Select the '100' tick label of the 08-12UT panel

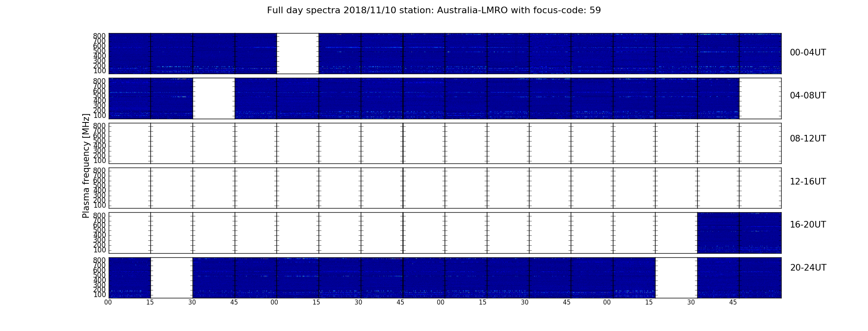coord(100,161)
